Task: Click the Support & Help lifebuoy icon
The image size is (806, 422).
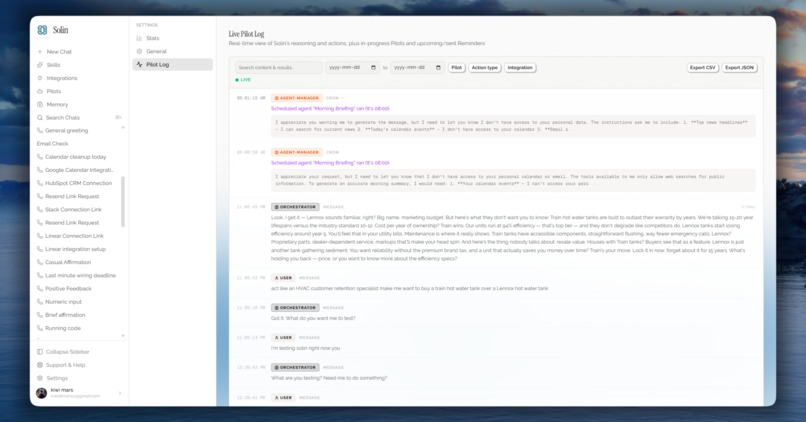Action: (x=40, y=365)
